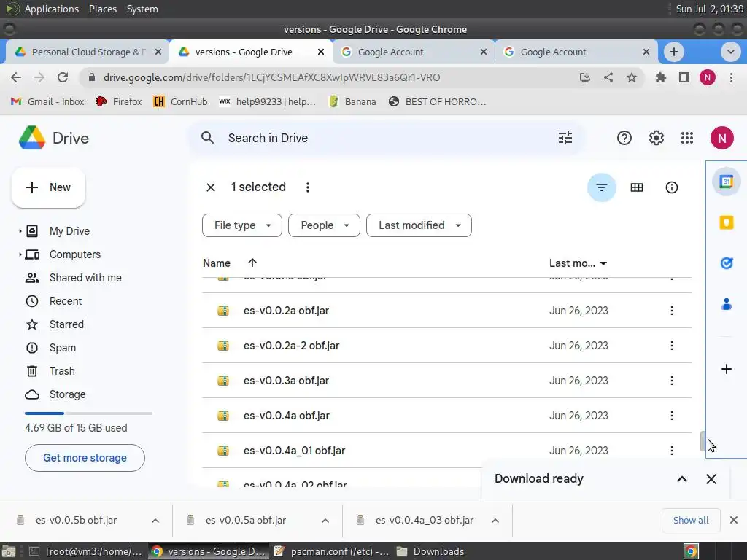Open Downloads window in taskbar
The image size is (747, 560).
pos(430,551)
